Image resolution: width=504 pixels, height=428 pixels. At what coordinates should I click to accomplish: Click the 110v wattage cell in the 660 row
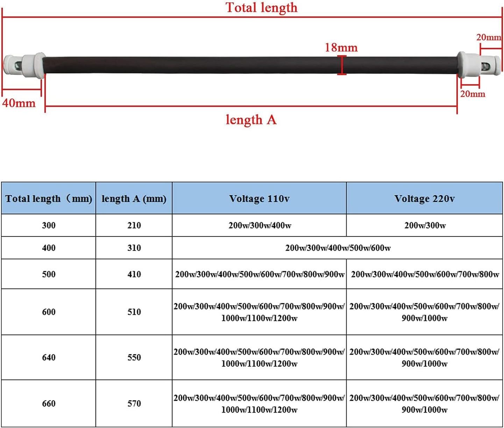click(x=259, y=404)
